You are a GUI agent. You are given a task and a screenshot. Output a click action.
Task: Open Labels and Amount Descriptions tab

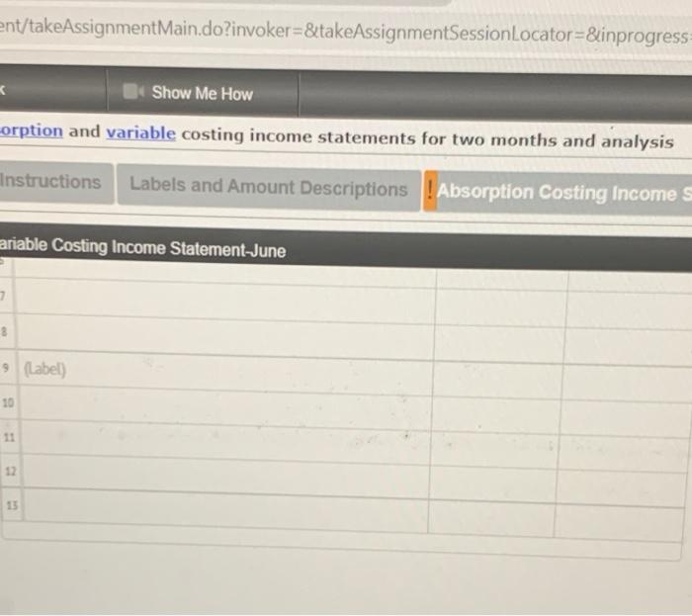(x=268, y=187)
